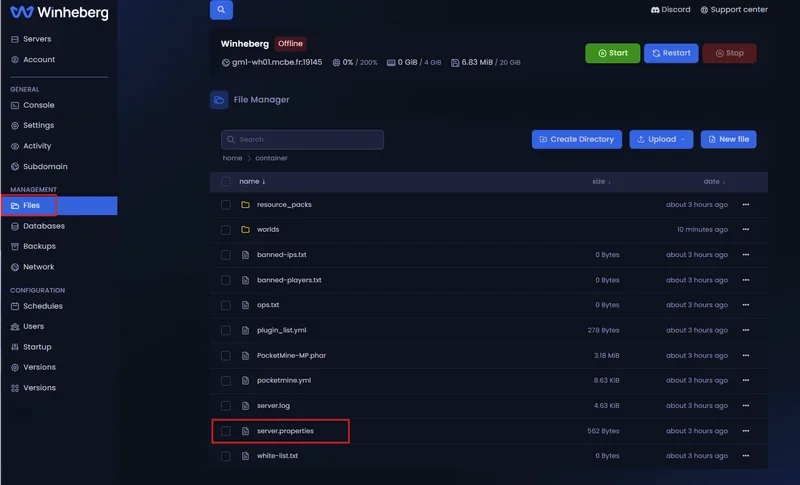Open the Upload dropdown button
Screen dimensions: 800x485
(x=661, y=139)
